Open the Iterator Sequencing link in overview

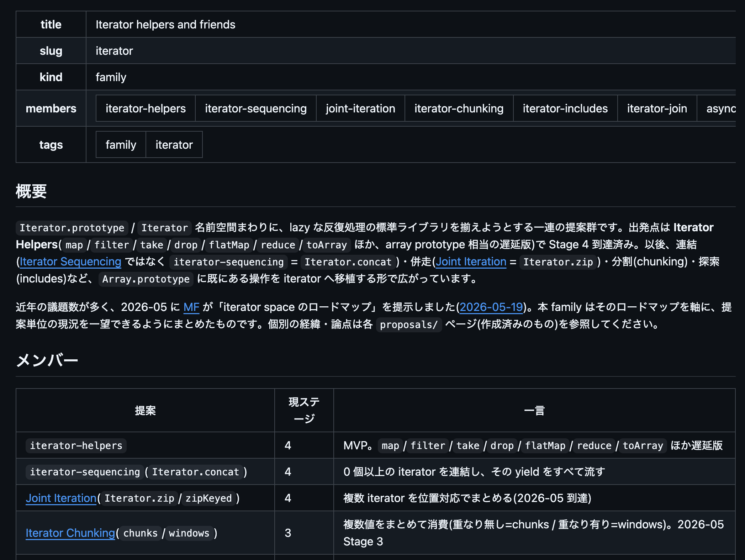pos(70,261)
